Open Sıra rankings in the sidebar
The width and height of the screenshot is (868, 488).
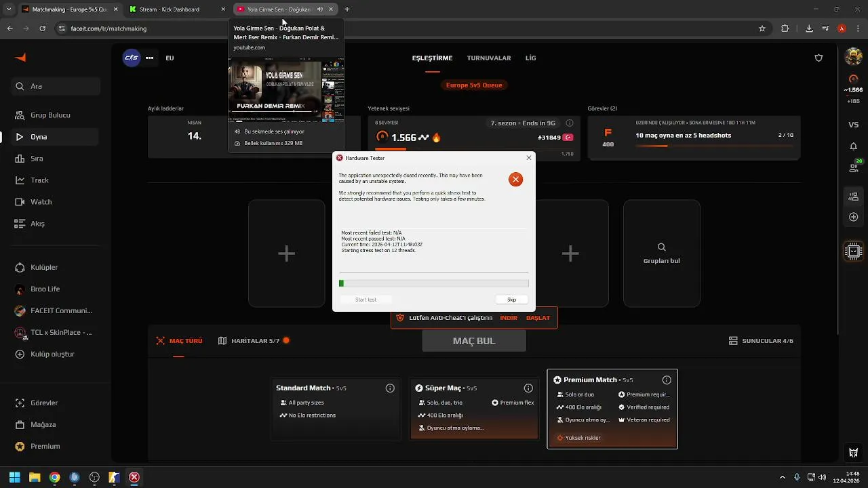point(56,159)
